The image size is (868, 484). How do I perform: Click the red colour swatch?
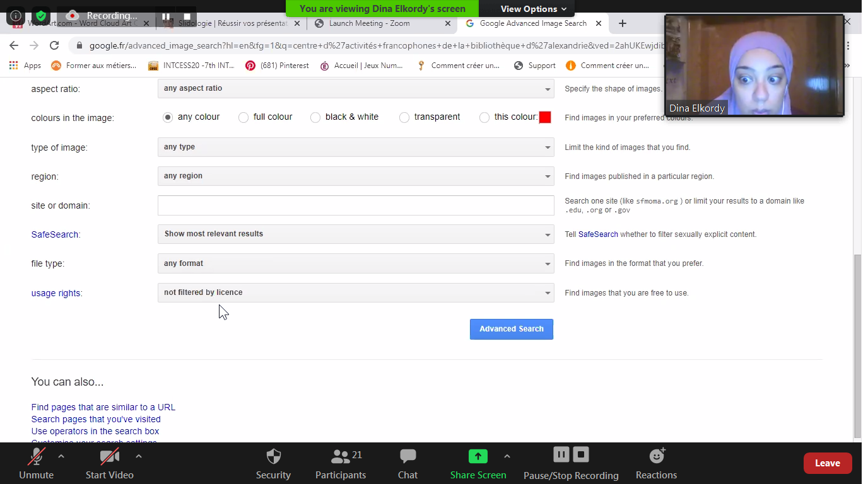(545, 117)
